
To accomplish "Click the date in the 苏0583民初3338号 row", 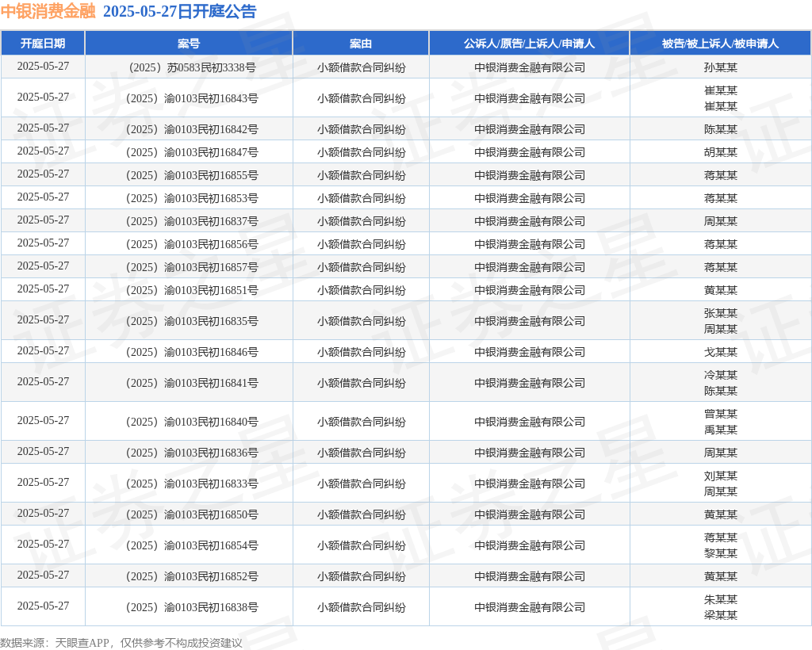I will 43,67.
